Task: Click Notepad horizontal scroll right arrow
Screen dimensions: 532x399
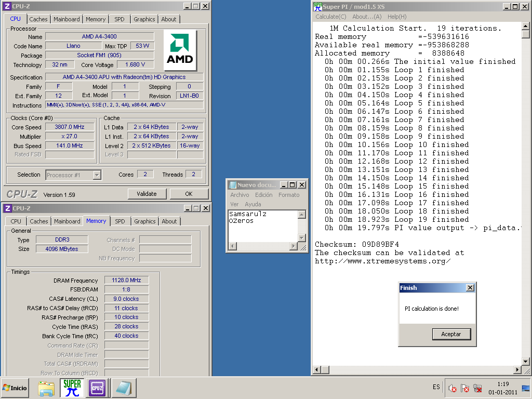Action: [294, 246]
